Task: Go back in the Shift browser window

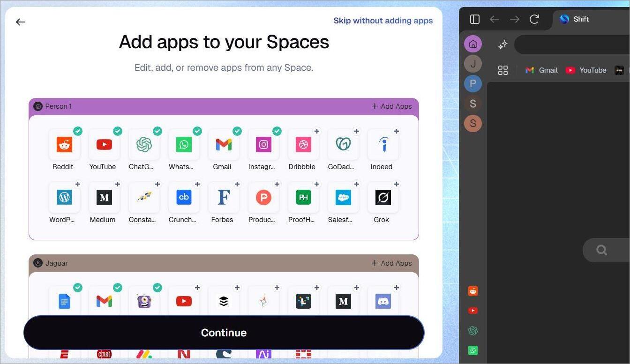Action: pyautogui.click(x=495, y=19)
